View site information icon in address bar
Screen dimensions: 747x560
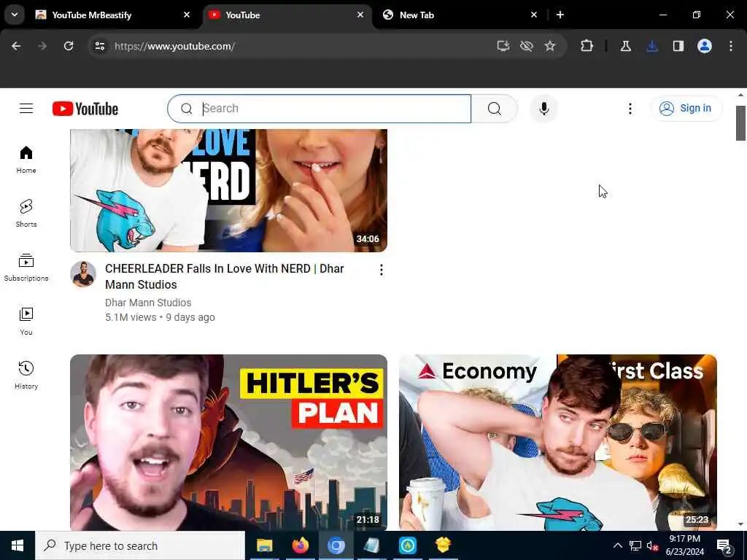point(99,46)
